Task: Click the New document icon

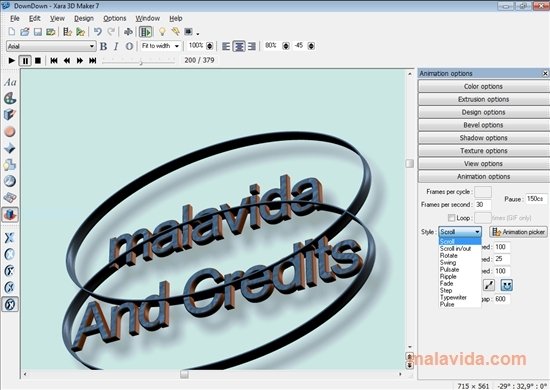Action: pyautogui.click(x=12, y=32)
